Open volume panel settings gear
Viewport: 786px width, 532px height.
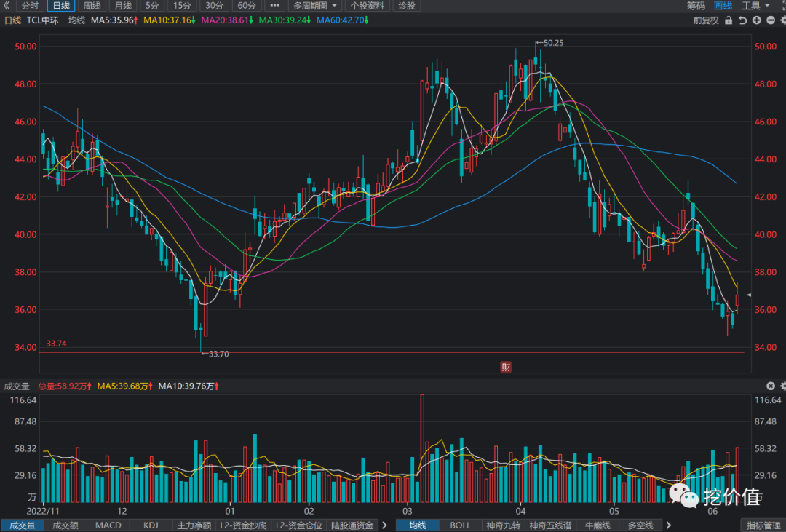pyautogui.click(x=783, y=386)
